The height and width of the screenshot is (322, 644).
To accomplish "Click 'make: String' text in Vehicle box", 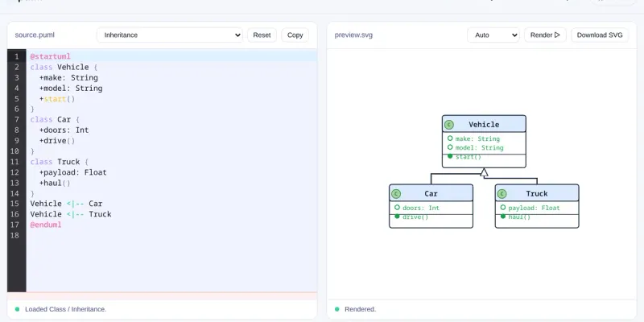I will pyautogui.click(x=477, y=138).
